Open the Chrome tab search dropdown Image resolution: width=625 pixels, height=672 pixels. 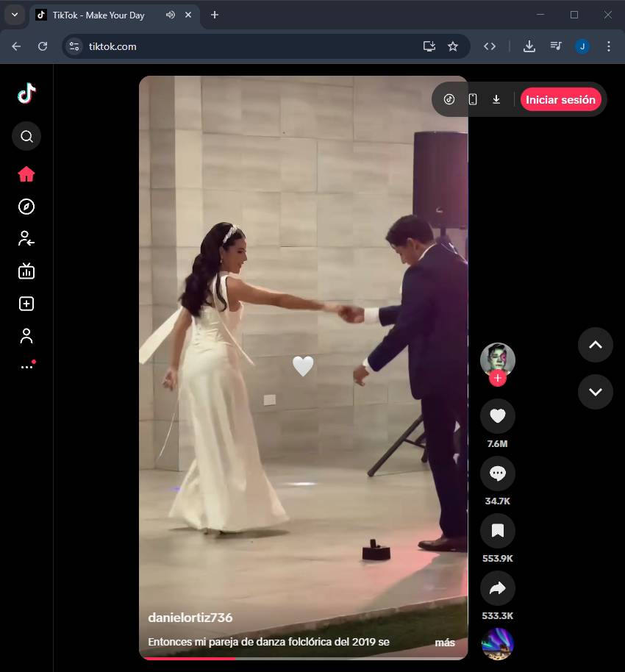click(14, 15)
